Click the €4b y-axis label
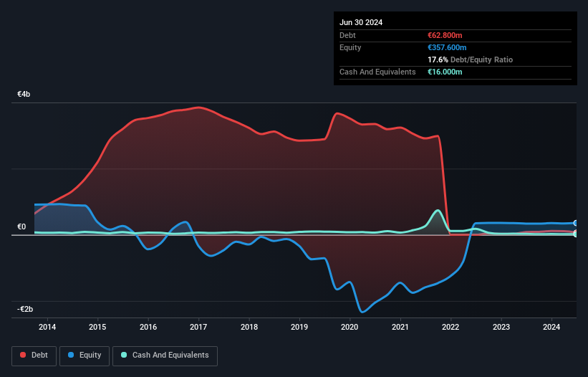 tap(24, 94)
